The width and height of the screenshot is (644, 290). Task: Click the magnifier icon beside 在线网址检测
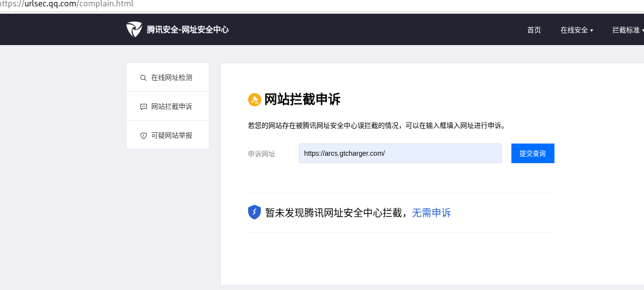pos(143,78)
